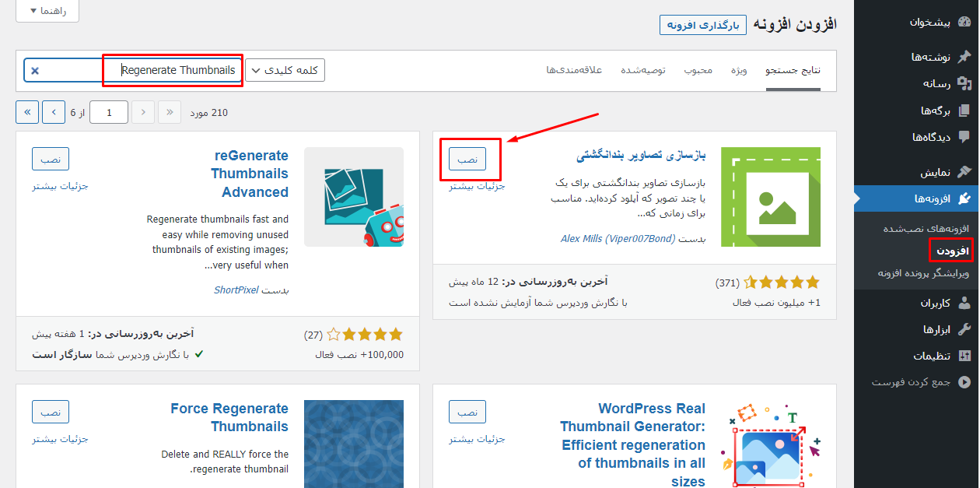
Task: Switch to the محبوب tab
Action: tap(698, 70)
